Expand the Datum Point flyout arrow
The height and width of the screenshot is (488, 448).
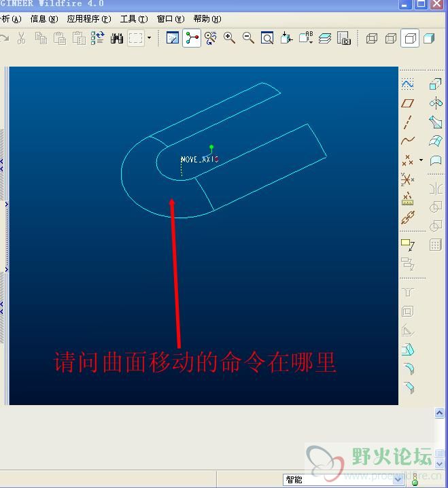tap(421, 160)
